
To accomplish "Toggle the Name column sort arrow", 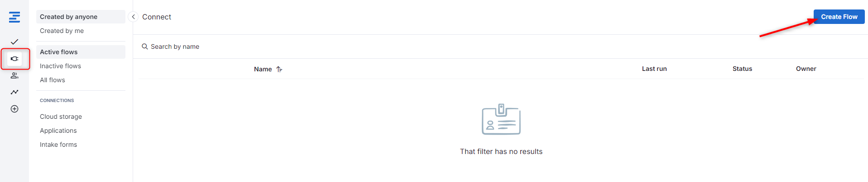I will (279, 69).
